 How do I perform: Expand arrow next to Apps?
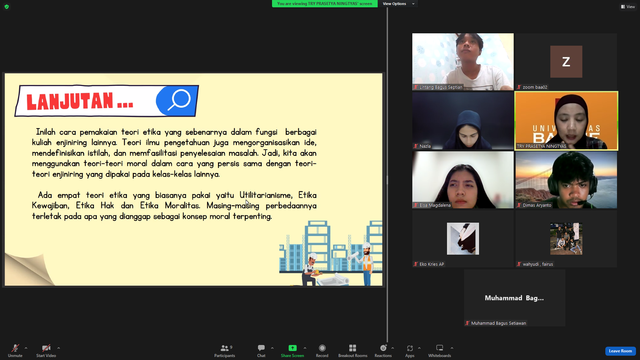419,348
